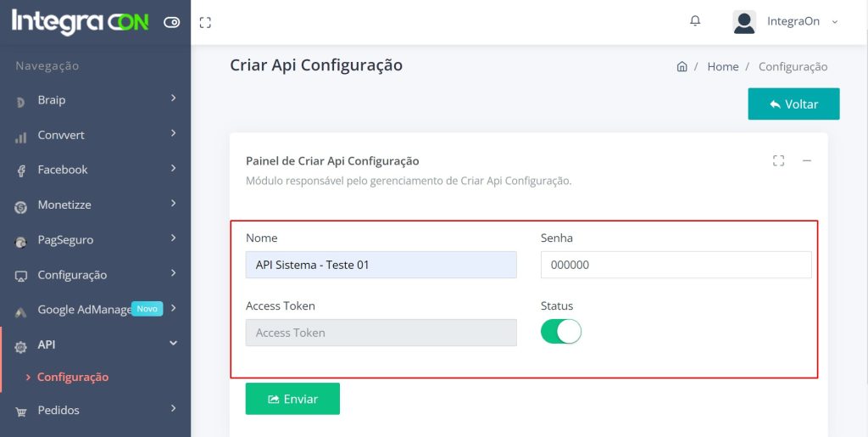Select Configuração submenu under API
The width and height of the screenshot is (868, 437).
(x=73, y=377)
